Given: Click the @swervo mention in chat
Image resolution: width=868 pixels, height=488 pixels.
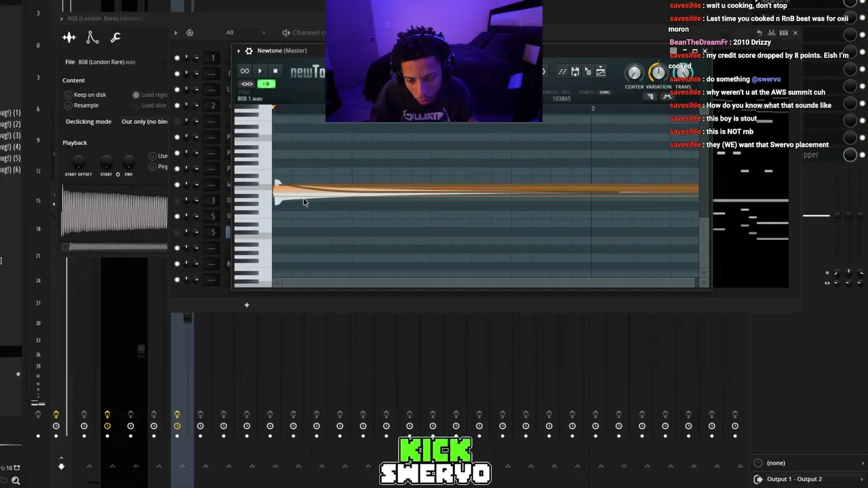Looking at the screenshot, I should pos(766,79).
